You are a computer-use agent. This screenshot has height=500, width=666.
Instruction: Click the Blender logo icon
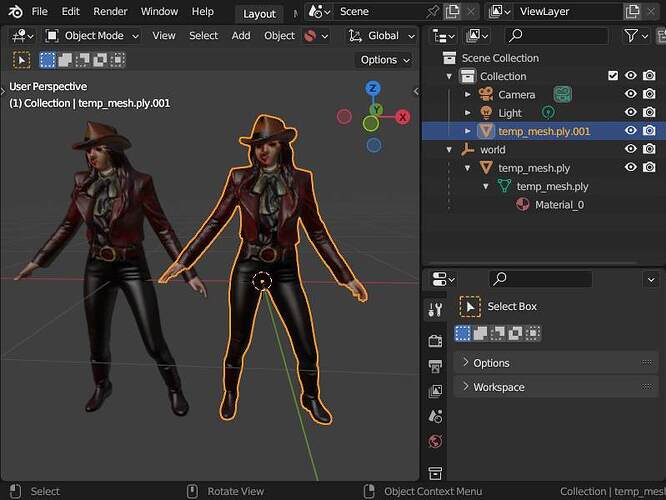tap(15, 11)
